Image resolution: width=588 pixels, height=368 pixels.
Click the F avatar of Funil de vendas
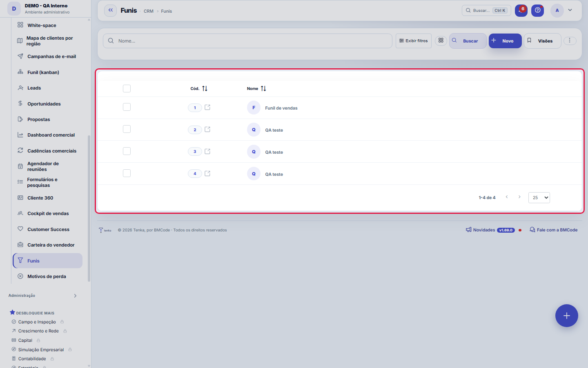(x=254, y=108)
